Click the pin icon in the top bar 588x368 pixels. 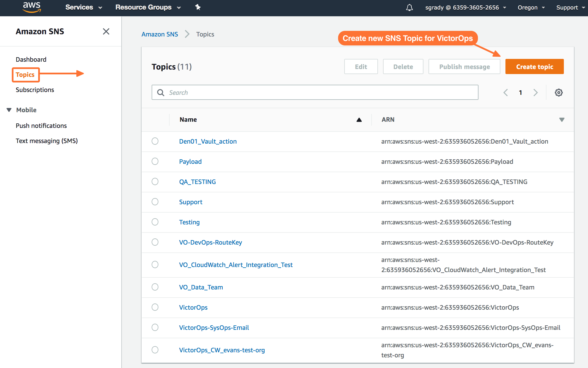coord(198,7)
